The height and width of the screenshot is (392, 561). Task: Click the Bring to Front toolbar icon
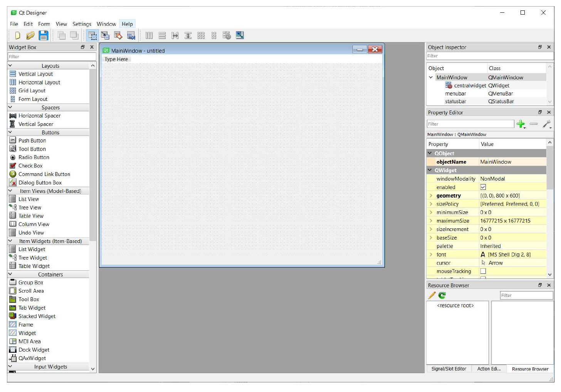(74, 35)
